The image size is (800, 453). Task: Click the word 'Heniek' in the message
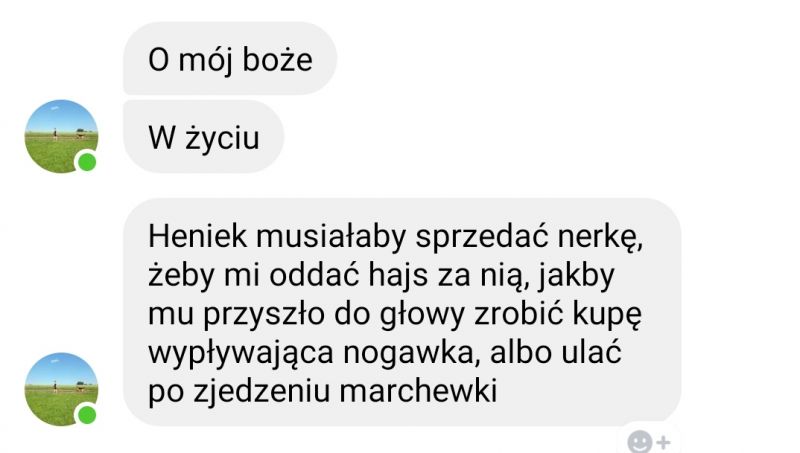point(197,236)
